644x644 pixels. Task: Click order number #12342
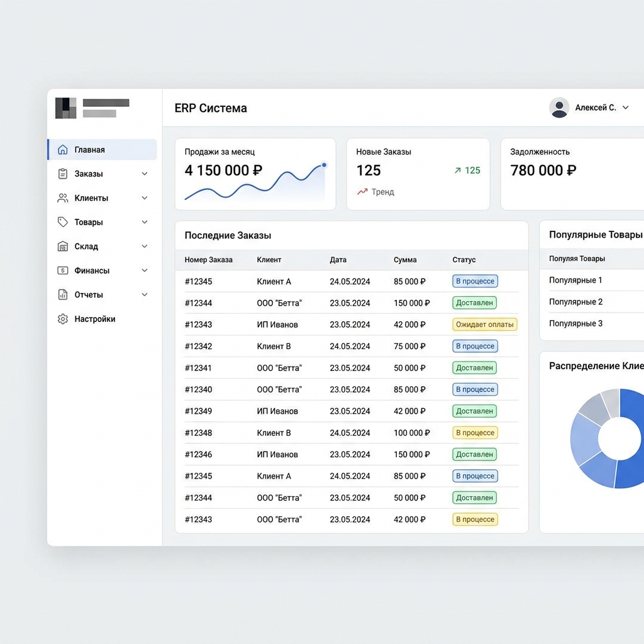(x=198, y=347)
